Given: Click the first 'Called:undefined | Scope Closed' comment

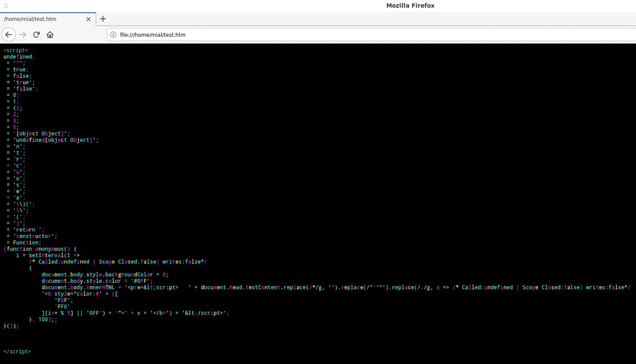Looking at the screenshot, I should [x=118, y=262].
